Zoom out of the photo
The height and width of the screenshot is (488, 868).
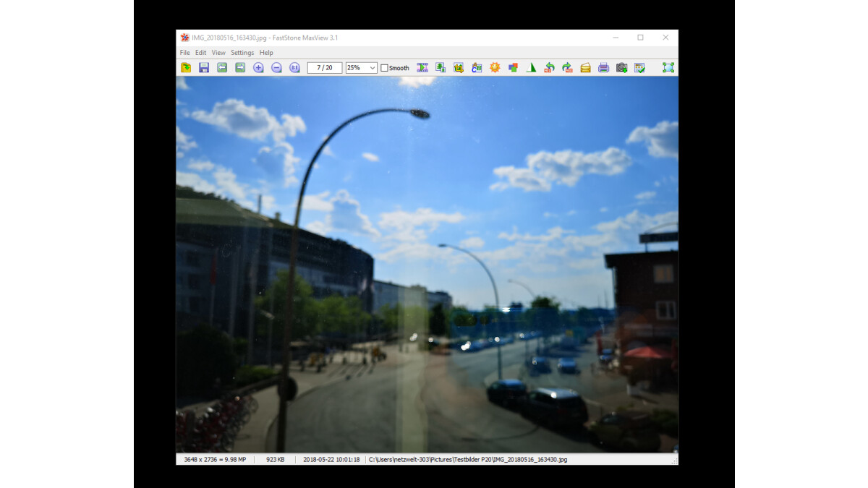[276, 67]
